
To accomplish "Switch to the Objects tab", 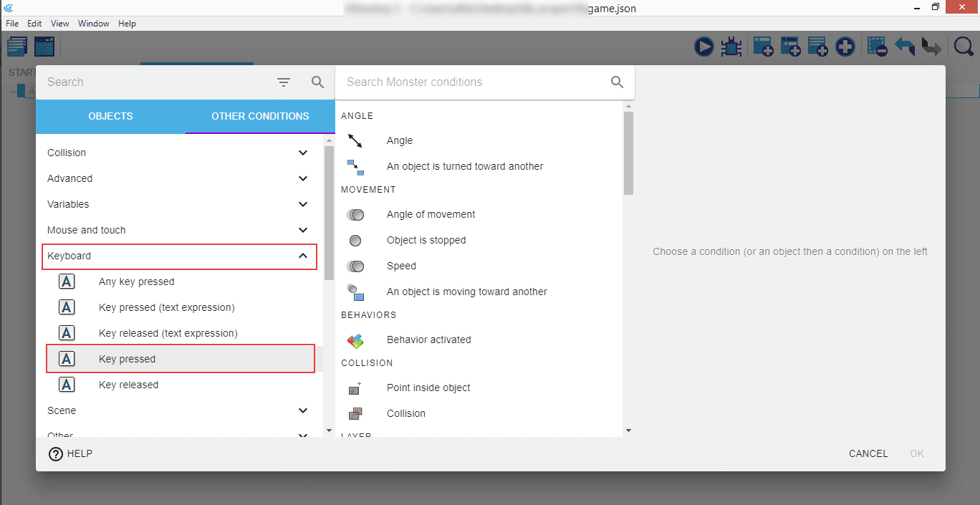I will (x=110, y=116).
